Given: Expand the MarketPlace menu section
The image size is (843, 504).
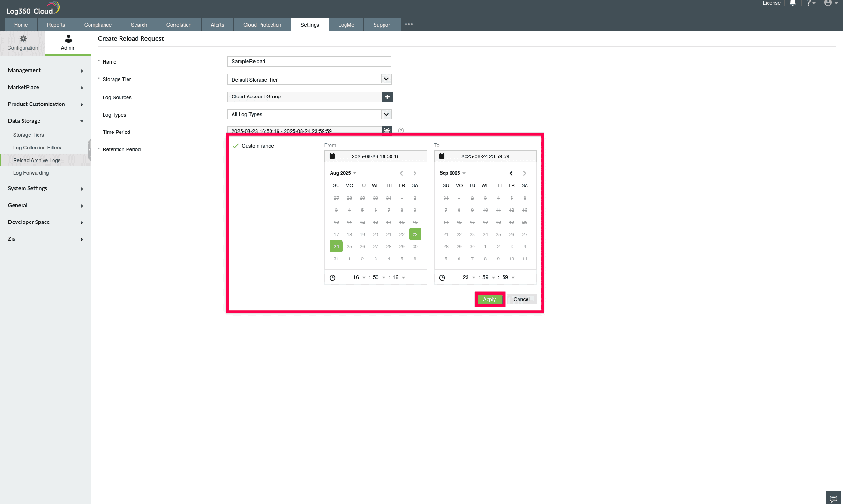Looking at the screenshot, I should point(45,87).
